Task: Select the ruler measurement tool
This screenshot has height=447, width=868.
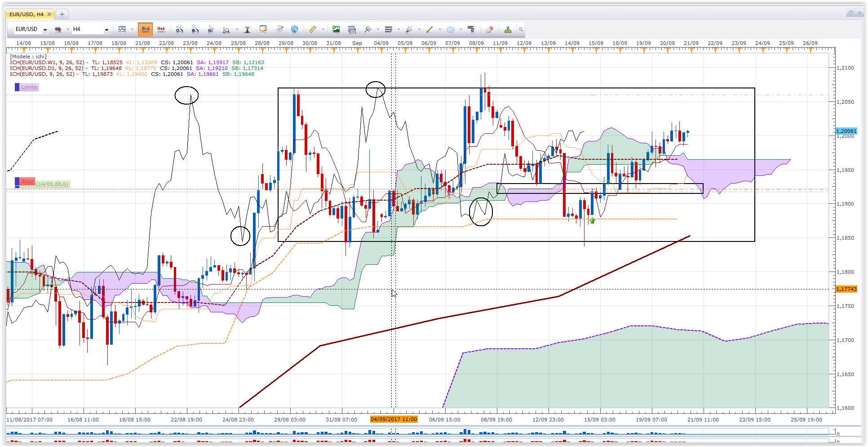Action: click(x=313, y=30)
